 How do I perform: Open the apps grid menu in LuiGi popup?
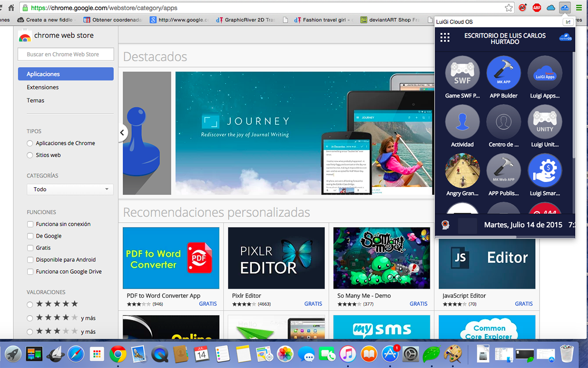[445, 38]
